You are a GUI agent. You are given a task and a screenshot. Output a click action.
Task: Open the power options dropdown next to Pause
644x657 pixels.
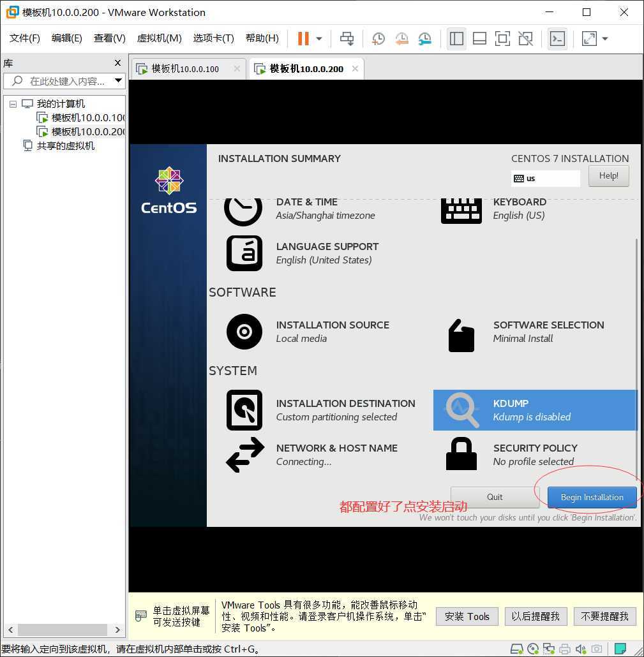(x=319, y=38)
